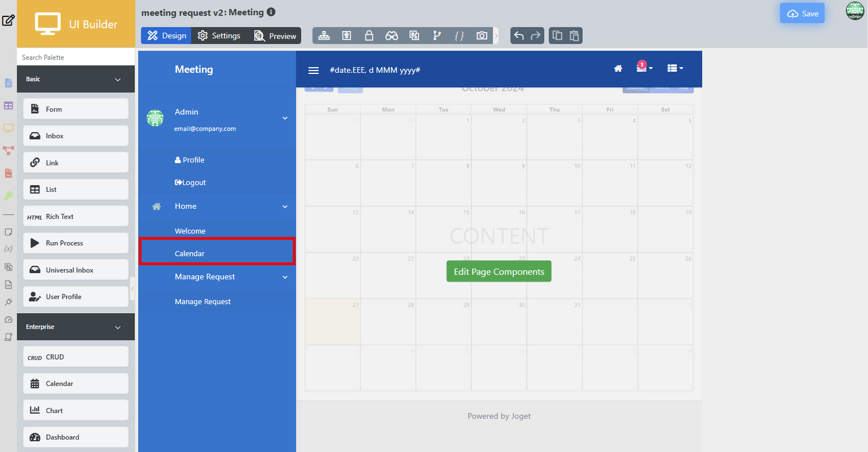Image resolution: width=868 pixels, height=452 pixels.
Task: Click the Search Palette field
Action: tap(76, 57)
